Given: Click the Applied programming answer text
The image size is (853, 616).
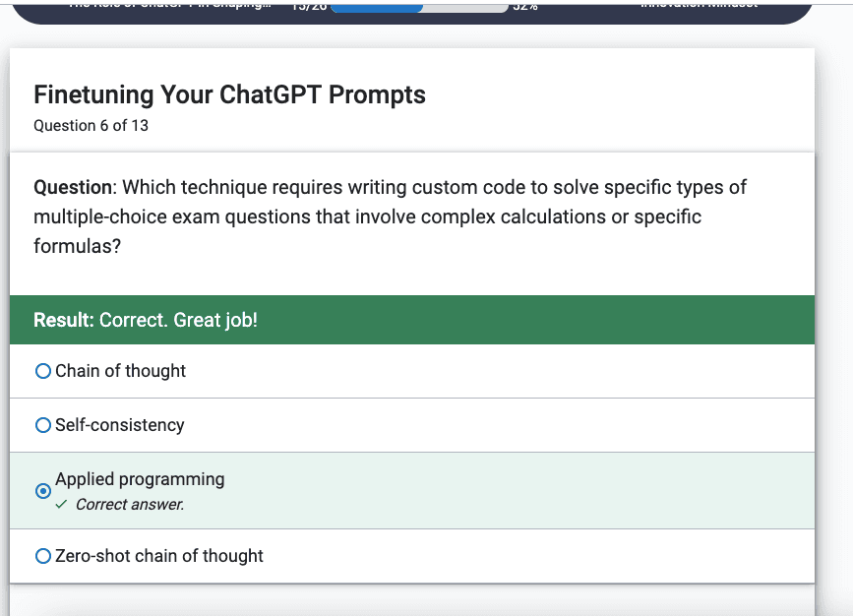Looking at the screenshot, I should click(140, 479).
